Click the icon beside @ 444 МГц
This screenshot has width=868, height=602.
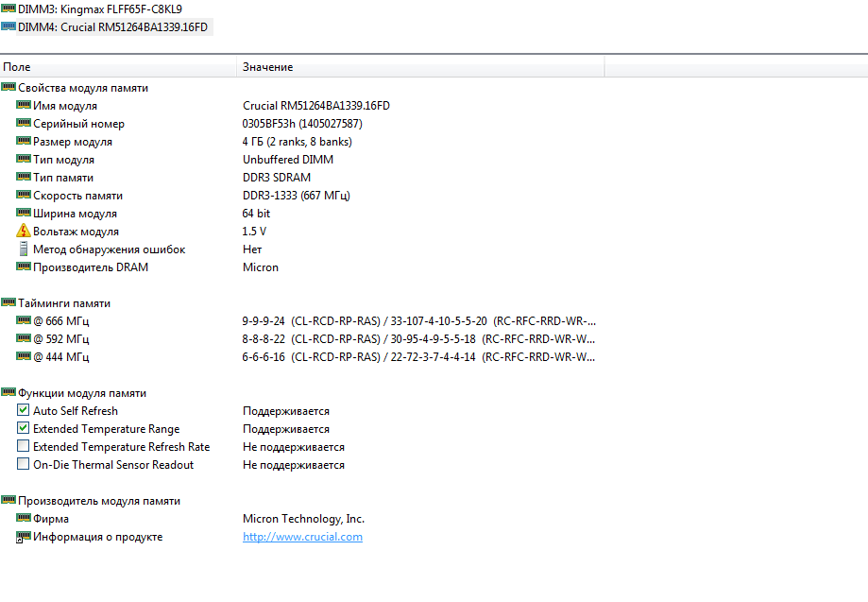click(x=24, y=356)
